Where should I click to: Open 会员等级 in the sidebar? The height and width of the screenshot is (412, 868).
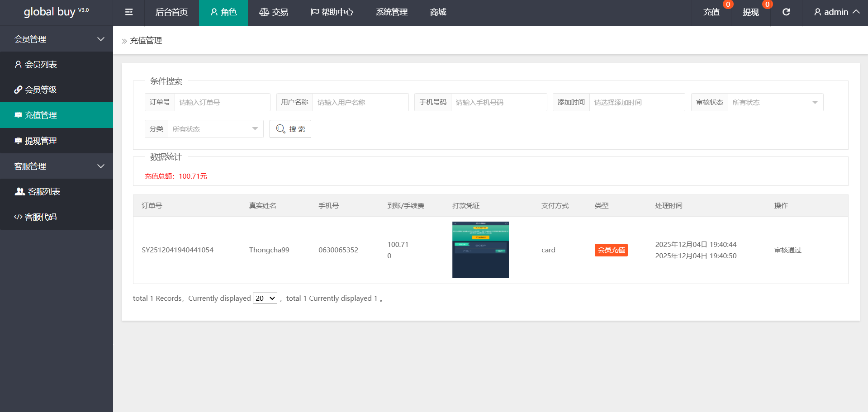[x=41, y=90]
